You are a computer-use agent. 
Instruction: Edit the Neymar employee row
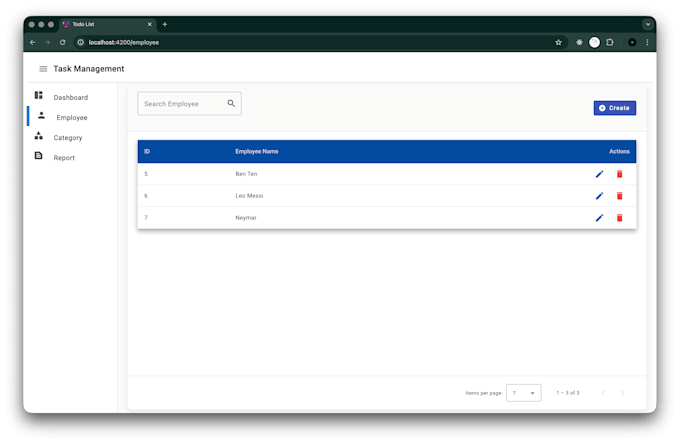599,218
